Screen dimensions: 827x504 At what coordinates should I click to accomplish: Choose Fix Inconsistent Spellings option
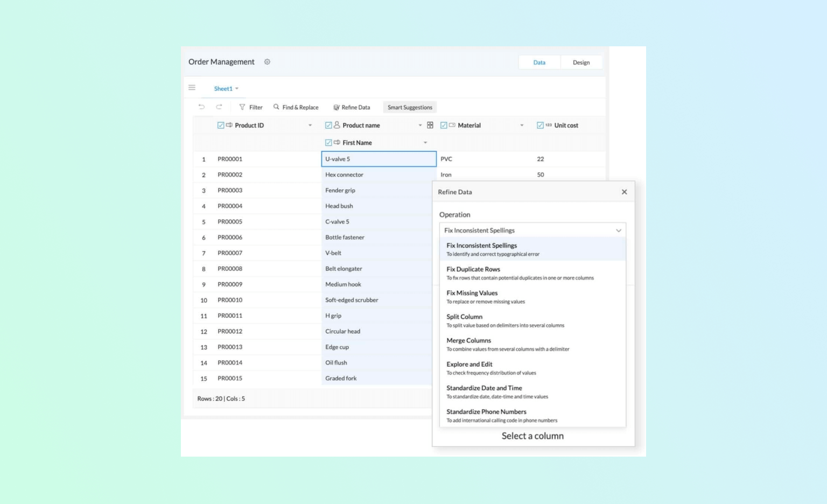532,249
